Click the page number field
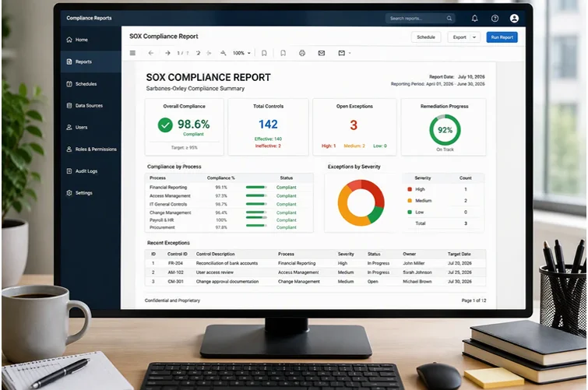Viewport: 588px width, 390px height. [182, 53]
